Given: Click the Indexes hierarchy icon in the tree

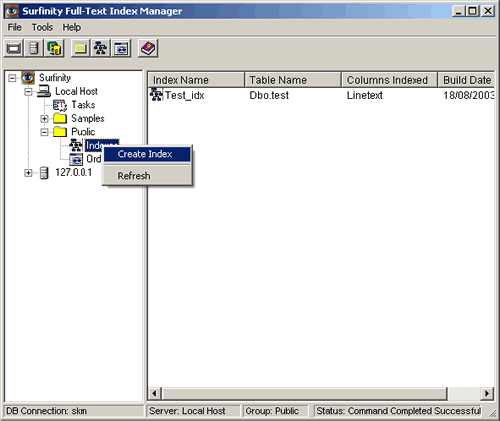Looking at the screenshot, I should (x=76, y=145).
